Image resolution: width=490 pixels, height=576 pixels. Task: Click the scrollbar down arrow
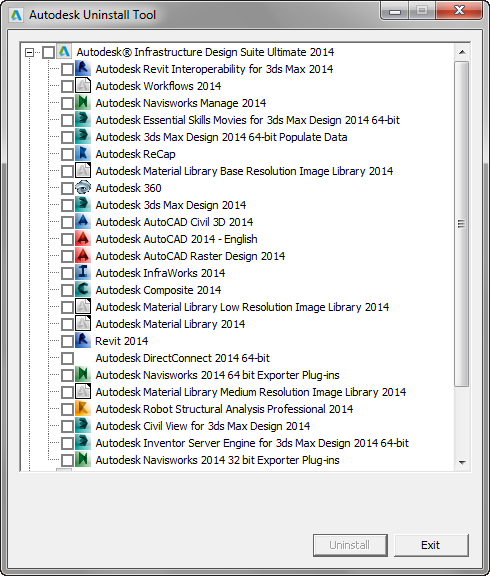[x=462, y=462]
